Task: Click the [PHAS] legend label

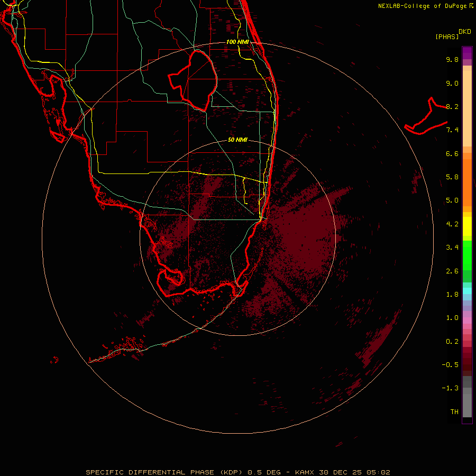Action: [447, 36]
